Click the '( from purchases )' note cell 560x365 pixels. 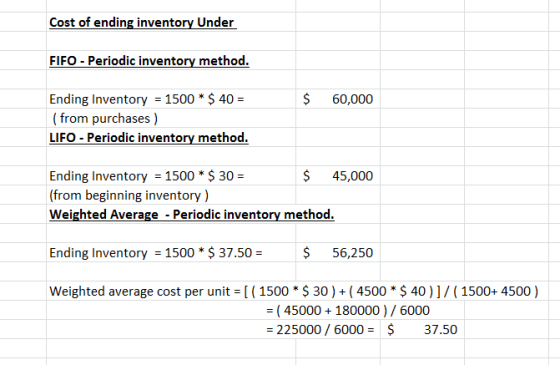pos(105,118)
